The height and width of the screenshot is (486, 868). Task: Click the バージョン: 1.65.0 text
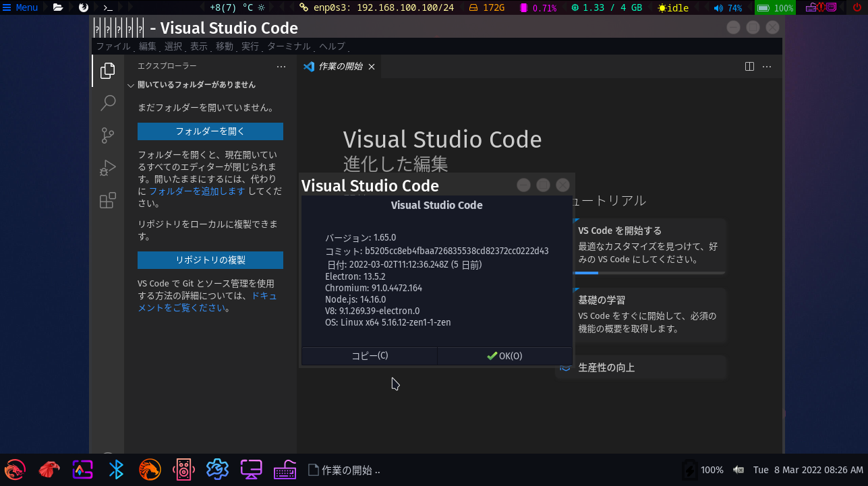pyautogui.click(x=361, y=238)
